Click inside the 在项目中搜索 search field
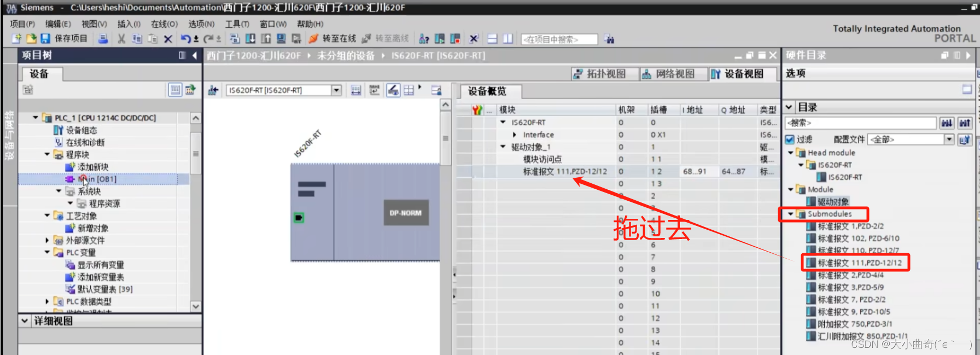Image resolution: width=980 pixels, height=355 pixels. pos(559,39)
